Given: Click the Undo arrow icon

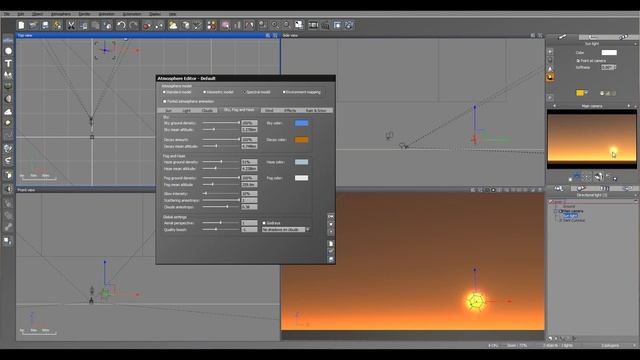Looking at the screenshot, I should [x=121, y=25].
